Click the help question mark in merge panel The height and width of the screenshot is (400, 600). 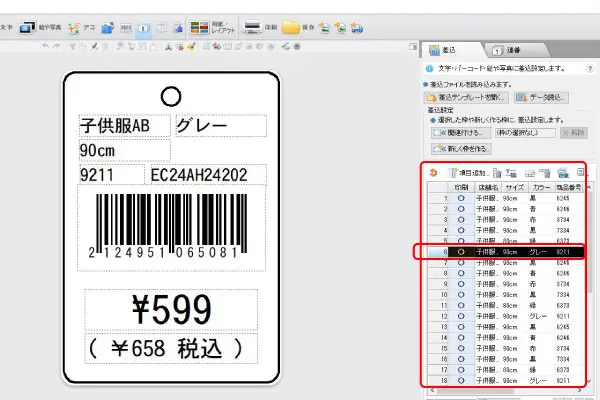click(x=589, y=69)
